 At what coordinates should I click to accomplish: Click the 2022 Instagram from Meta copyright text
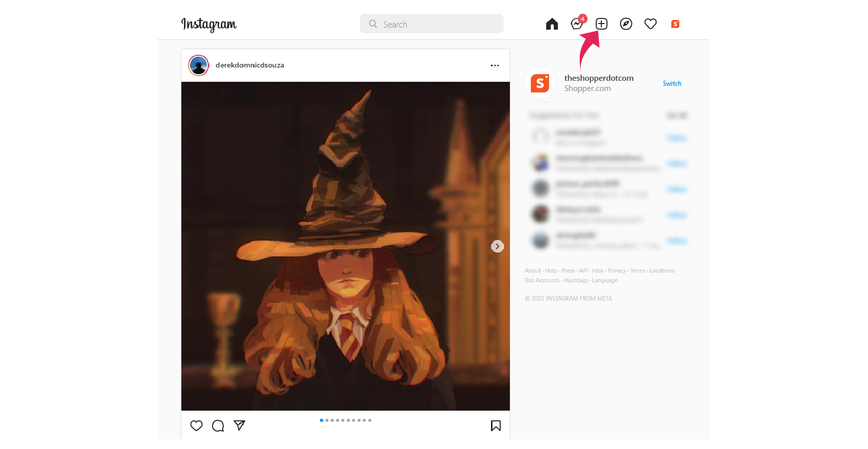pos(568,299)
